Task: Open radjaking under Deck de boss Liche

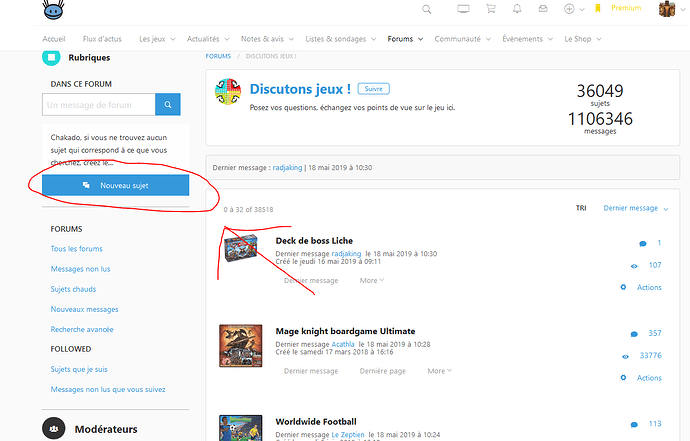Action: [346, 254]
